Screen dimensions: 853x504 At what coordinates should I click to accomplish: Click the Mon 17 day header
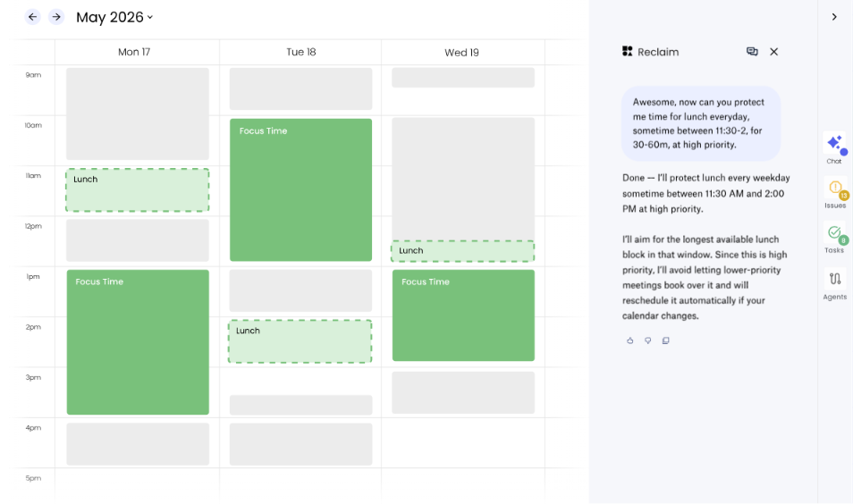click(x=134, y=52)
